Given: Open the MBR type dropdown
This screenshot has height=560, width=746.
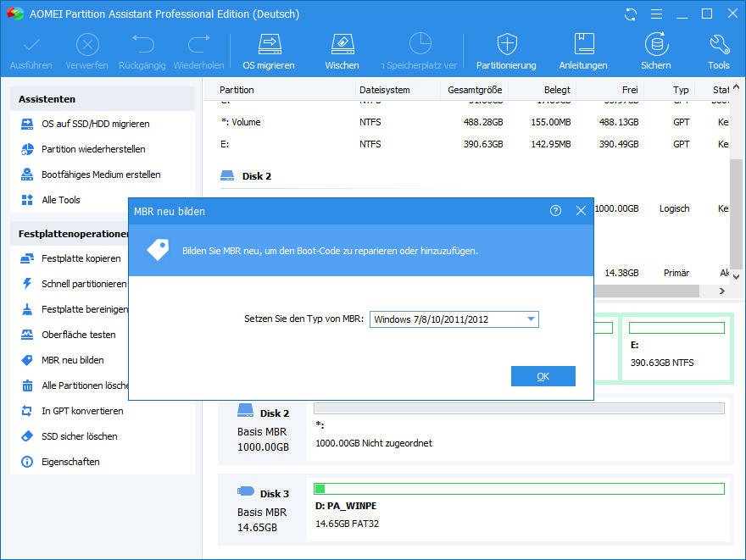Looking at the screenshot, I should coord(454,319).
